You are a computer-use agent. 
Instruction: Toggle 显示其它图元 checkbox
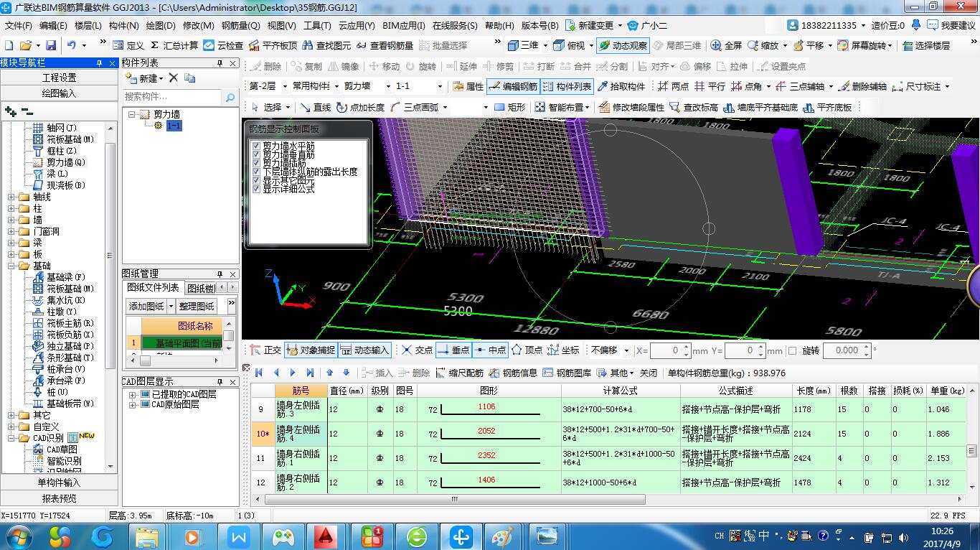click(x=256, y=180)
